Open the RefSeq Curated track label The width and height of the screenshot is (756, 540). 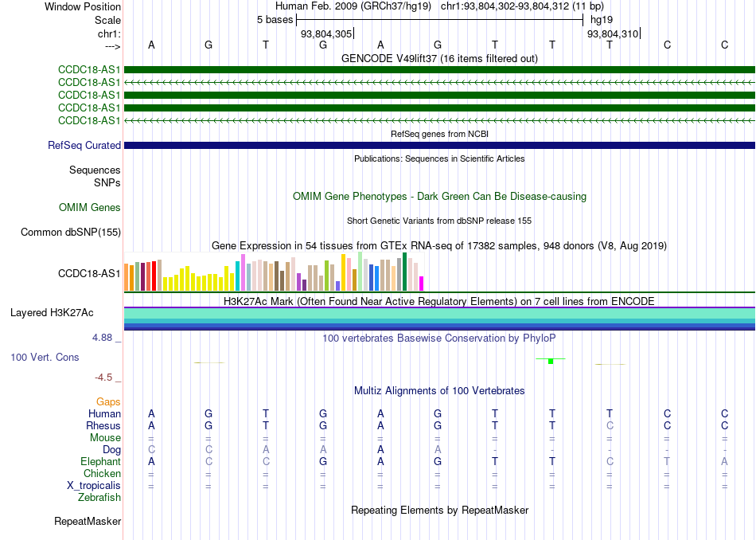point(84,145)
